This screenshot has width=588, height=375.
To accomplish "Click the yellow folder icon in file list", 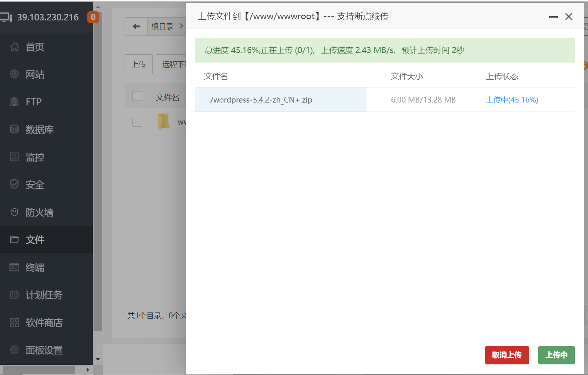I will [x=163, y=122].
